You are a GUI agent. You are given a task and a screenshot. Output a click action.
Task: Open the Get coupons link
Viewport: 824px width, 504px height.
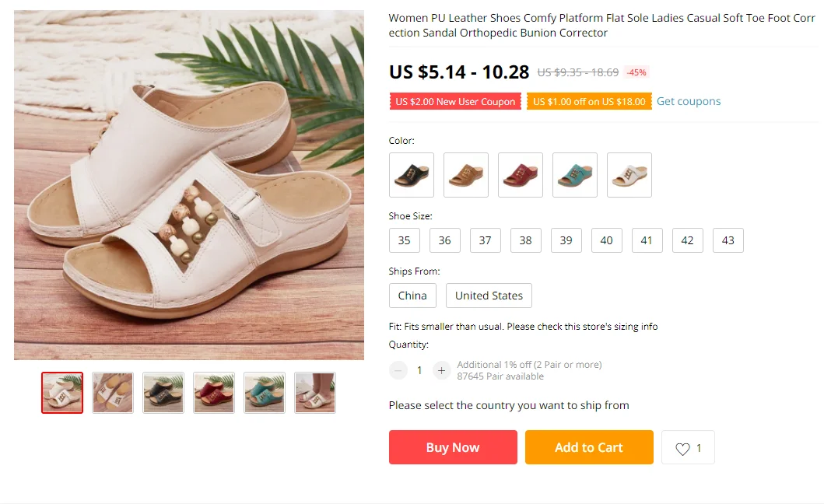689,101
